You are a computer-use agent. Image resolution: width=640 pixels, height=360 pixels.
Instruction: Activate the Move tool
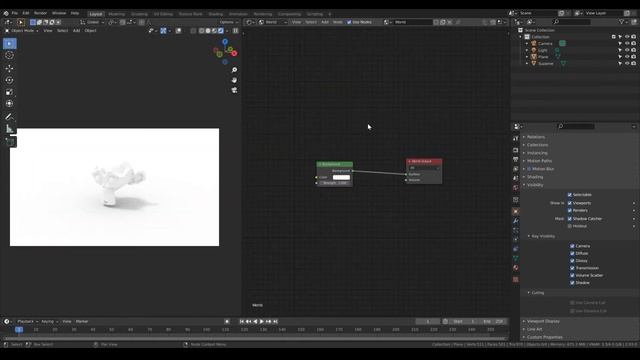(9, 68)
